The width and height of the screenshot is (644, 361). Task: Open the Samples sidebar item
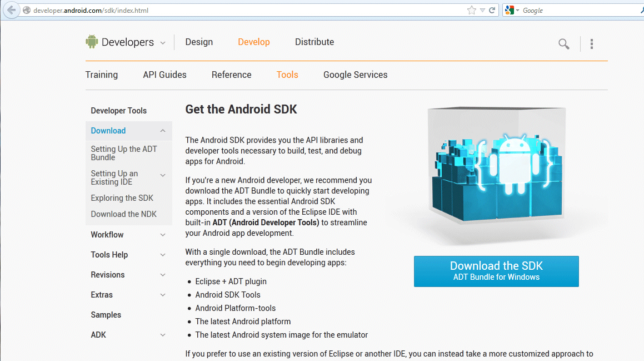(x=106, y=314)
